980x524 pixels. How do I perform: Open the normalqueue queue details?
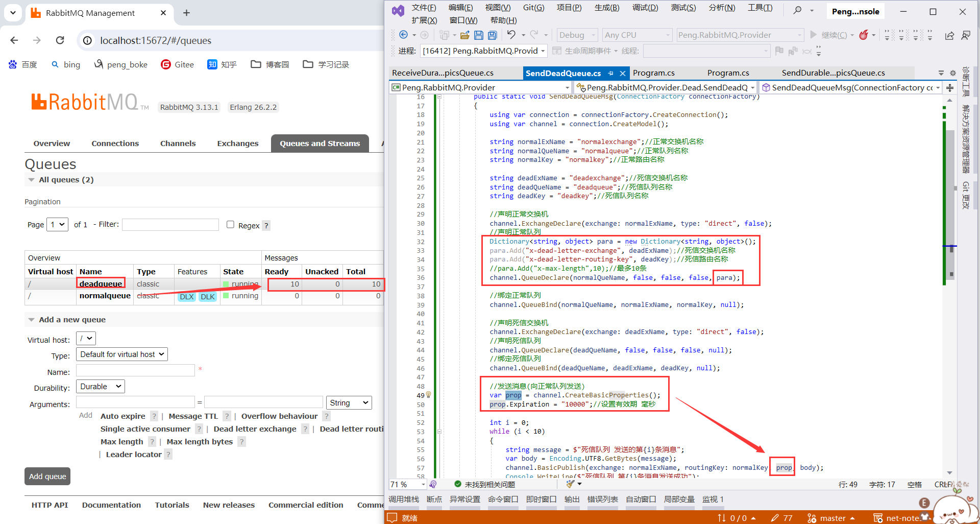[105, 296]
